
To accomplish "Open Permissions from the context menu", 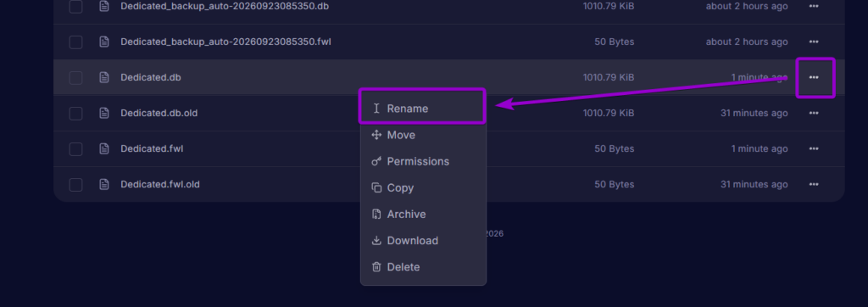I will click(423, 161).
